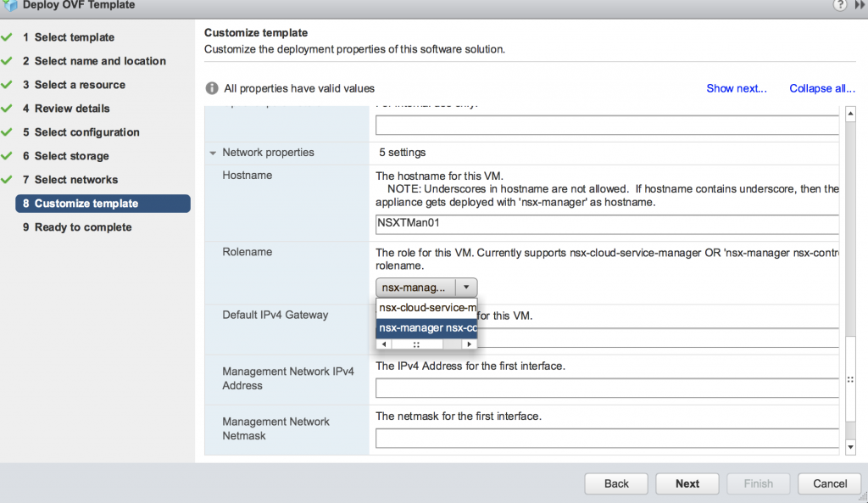The width and height of the screenshot is (868, 503).
Task: Click the Finish button
Action: tap(759, 483)
